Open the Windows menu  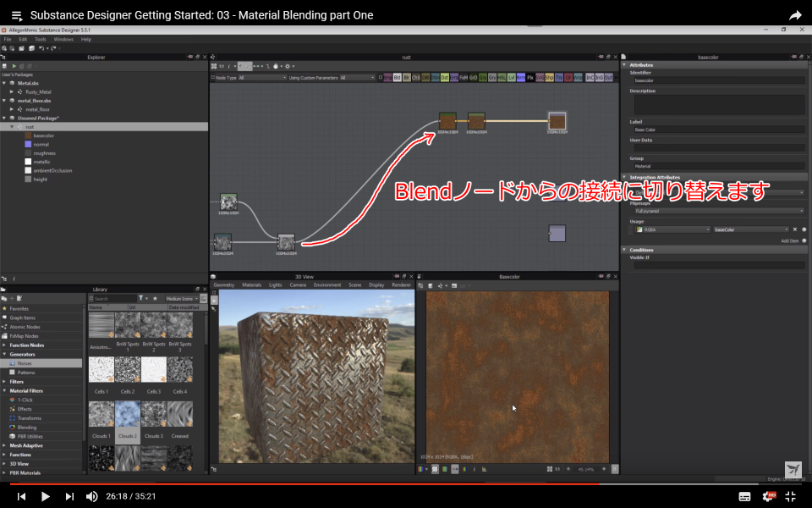tap(63, 40)
